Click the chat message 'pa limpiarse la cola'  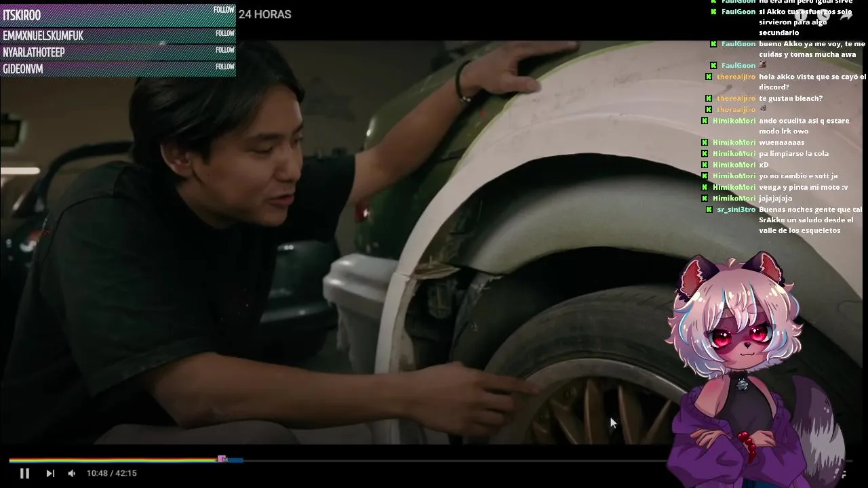coord(793,154)
